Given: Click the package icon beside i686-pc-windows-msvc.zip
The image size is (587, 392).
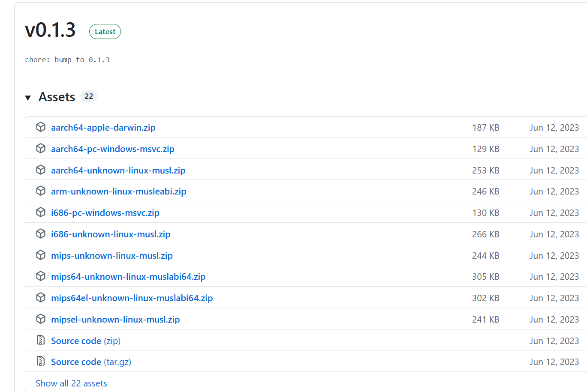Looking at the screenshot, I should (41, 212).
